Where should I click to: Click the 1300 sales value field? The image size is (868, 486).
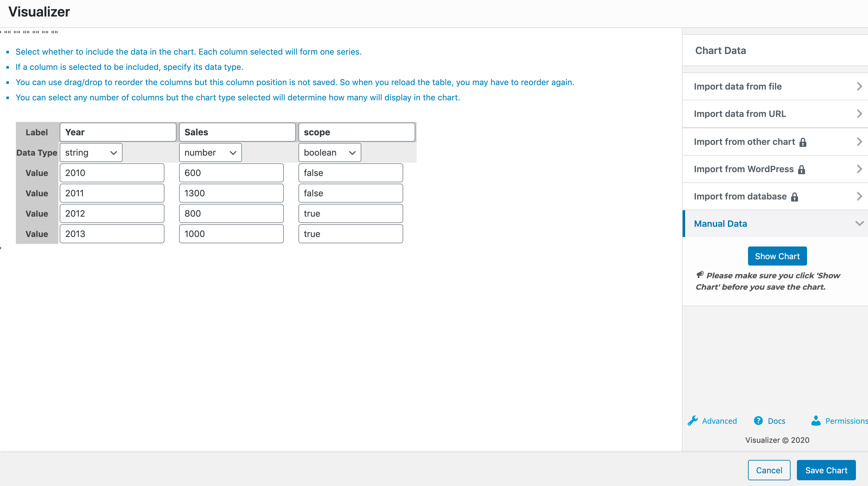click(x=231, y=193)
